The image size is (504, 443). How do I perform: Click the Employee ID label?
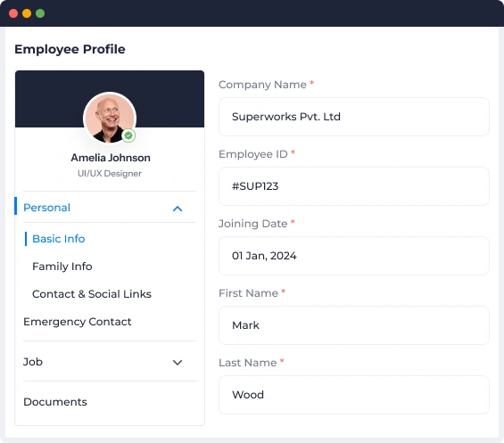(x=253, y=154)
